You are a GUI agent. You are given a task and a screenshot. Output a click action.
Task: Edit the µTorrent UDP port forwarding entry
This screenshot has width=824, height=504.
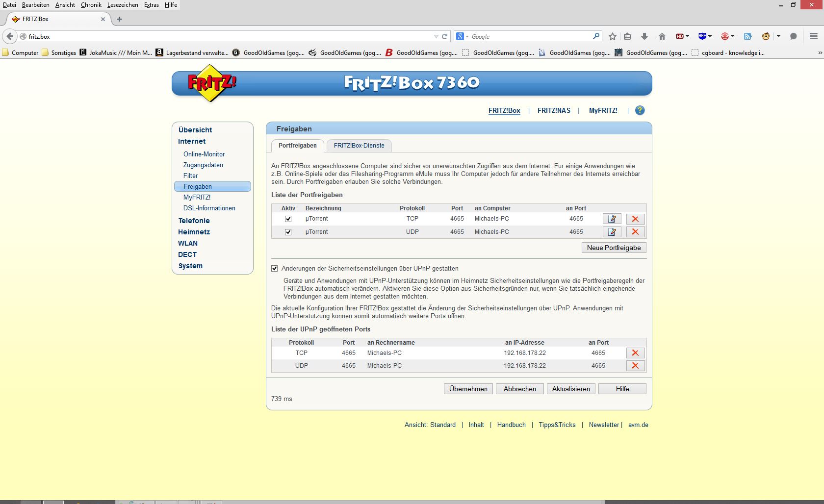(x=612, y=232)
